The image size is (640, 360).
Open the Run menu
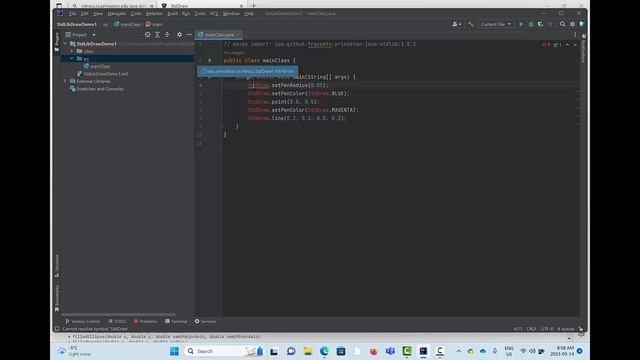point(186,13)
